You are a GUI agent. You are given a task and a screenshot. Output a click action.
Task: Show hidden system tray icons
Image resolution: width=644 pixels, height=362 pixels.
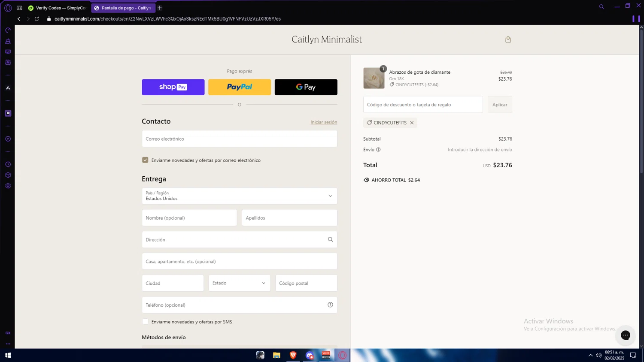tap(590, 355)
